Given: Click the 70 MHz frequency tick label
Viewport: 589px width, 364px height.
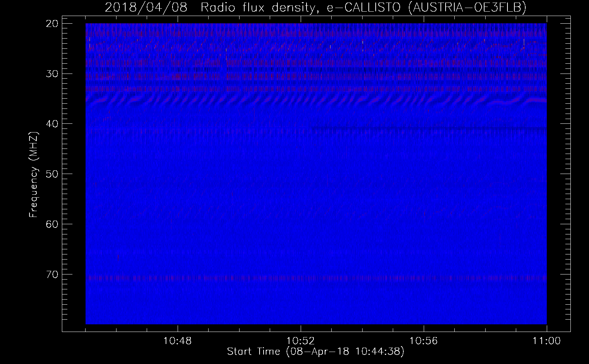Looking at the screenshot, I should click(52, 274).
